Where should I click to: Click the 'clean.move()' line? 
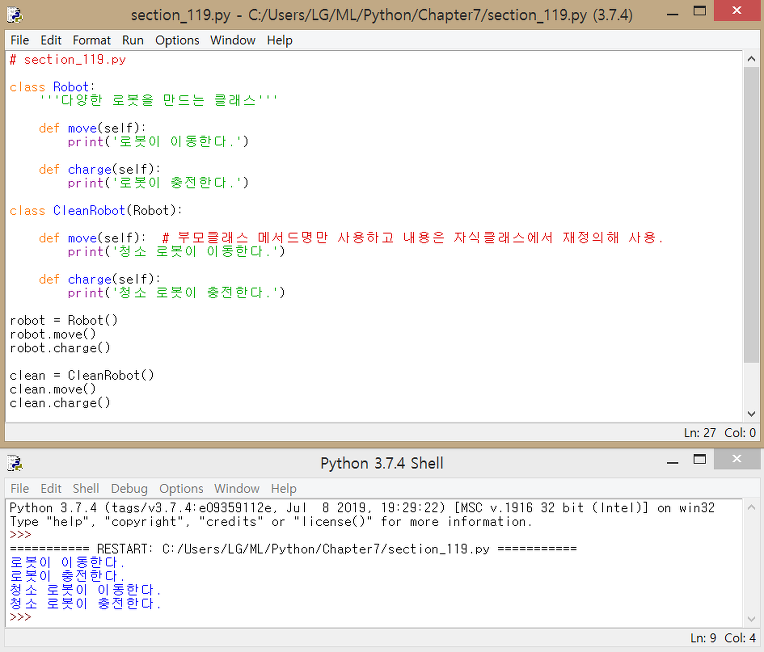pyautogui.click(x=53, y=389)
